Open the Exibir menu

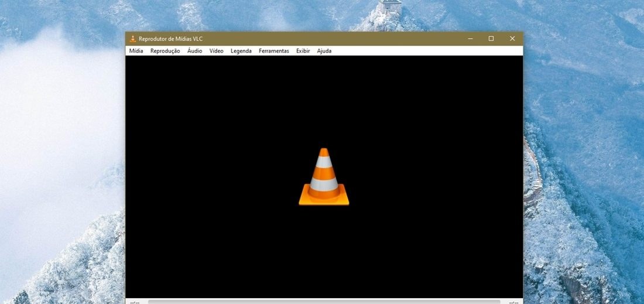(x=303, y=51)
